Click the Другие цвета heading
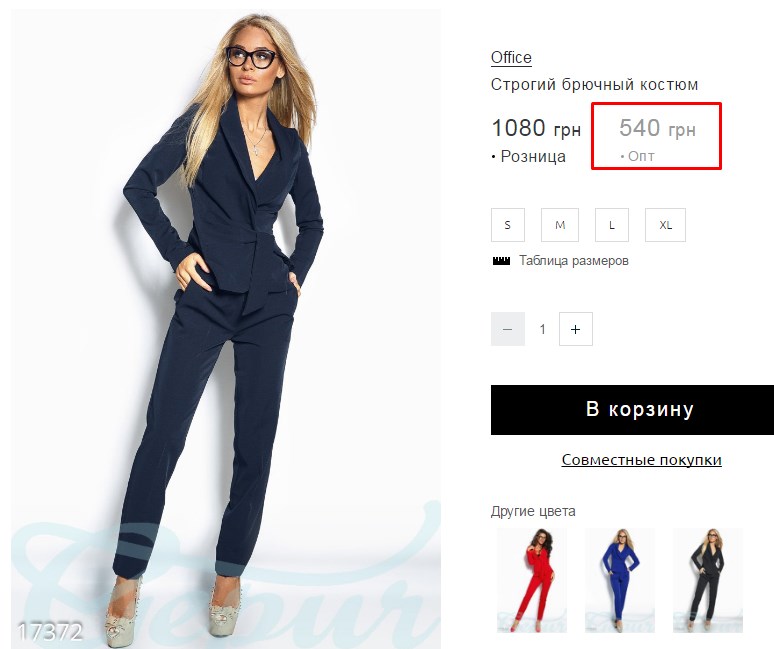Image resolution: width=774 pixels, height=649 pixels. [533, 511]
